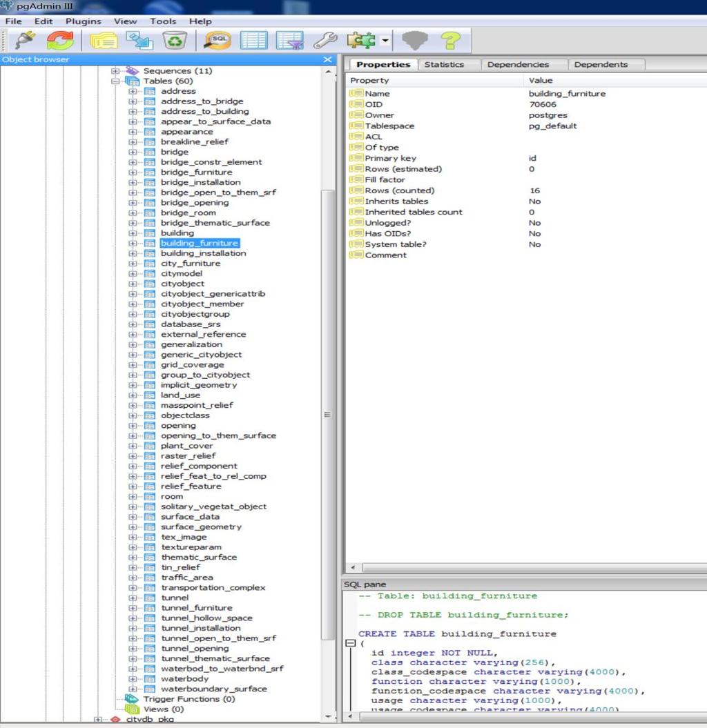
Task: Click table icon beside tex_image
Action: (150, 537)
